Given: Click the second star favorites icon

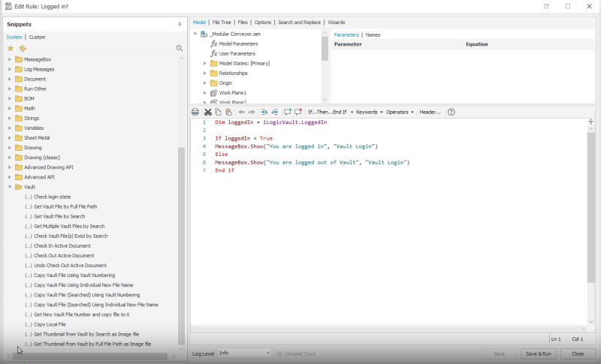Looking at the screenshot, I should point(23,48).
